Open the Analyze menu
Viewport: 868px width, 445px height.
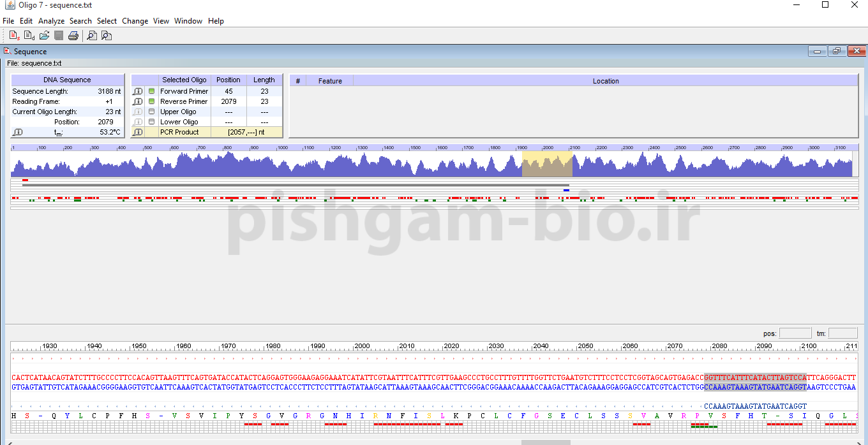click(51, 21)
